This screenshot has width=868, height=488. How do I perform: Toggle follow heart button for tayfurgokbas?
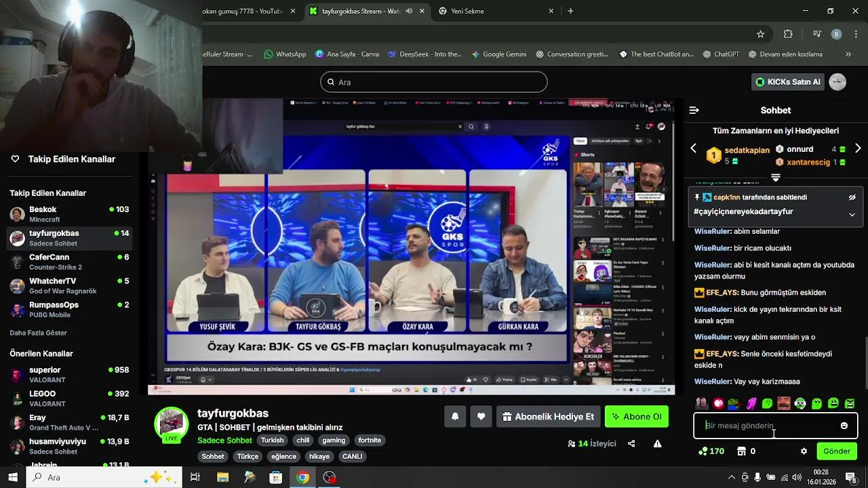pyautogui.click(x=481, y=417)
